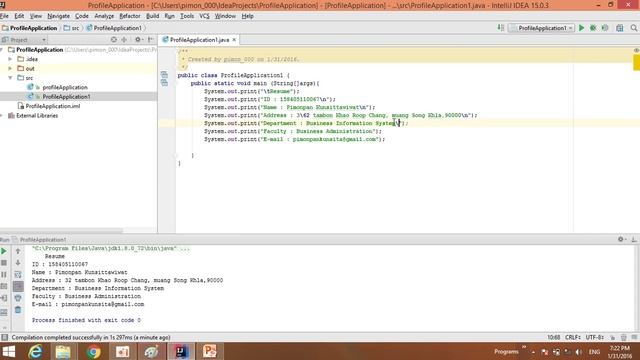Viewport: 640px width, 360px height.
Task: Click ProfileApplication1 breadcrumb in navigation bar
Action: (x=114, y=28)
